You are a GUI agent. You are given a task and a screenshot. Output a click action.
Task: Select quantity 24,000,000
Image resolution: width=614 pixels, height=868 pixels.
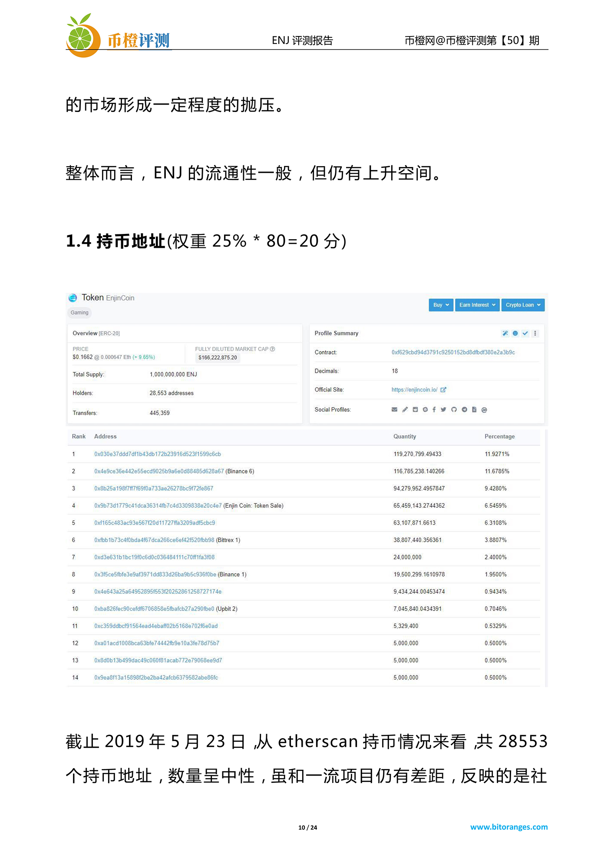(407, 557)
